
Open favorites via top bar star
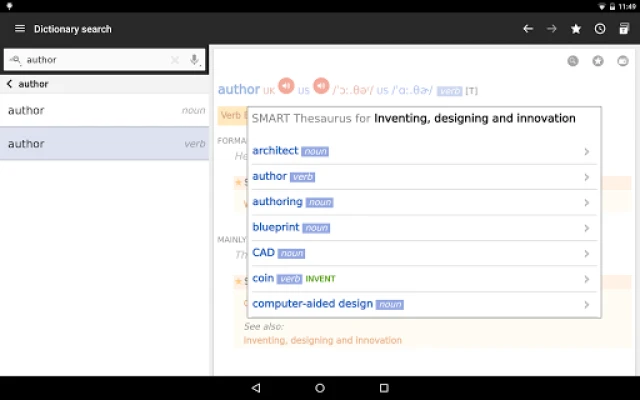[x=576, y=29]
